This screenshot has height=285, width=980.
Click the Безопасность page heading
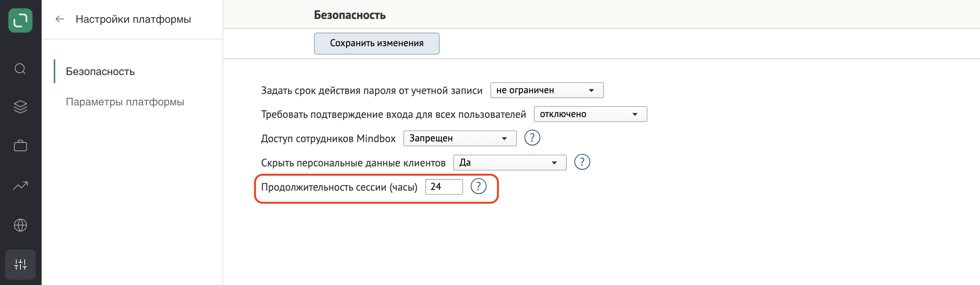coord(350,15)
